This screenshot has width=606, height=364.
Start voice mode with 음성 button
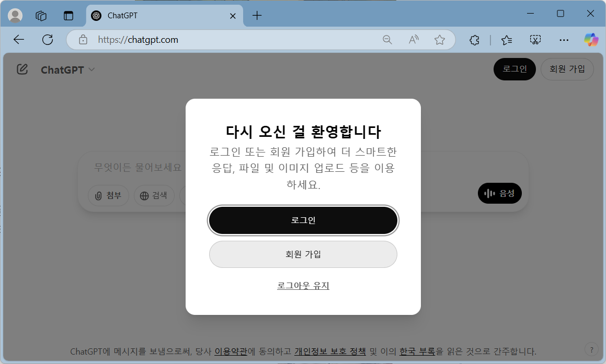click(x=500, y=193)
